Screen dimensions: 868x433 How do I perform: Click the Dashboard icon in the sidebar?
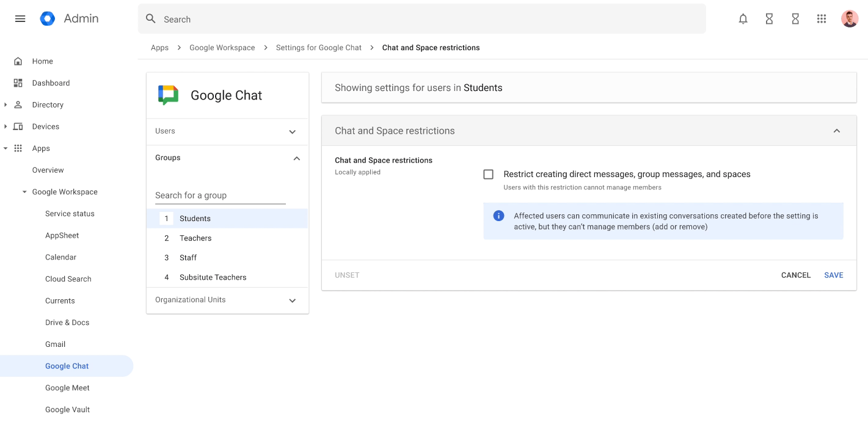pyautogui.click(x=18, y=83)
